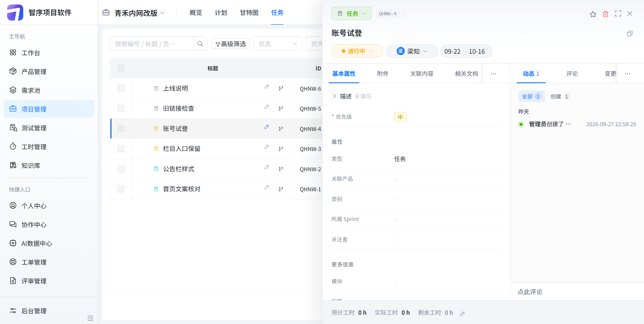The height and width of the screenshot is (324, 644).
Task: Edit work hours pencil icon
Action: click(x=462, y=314)
